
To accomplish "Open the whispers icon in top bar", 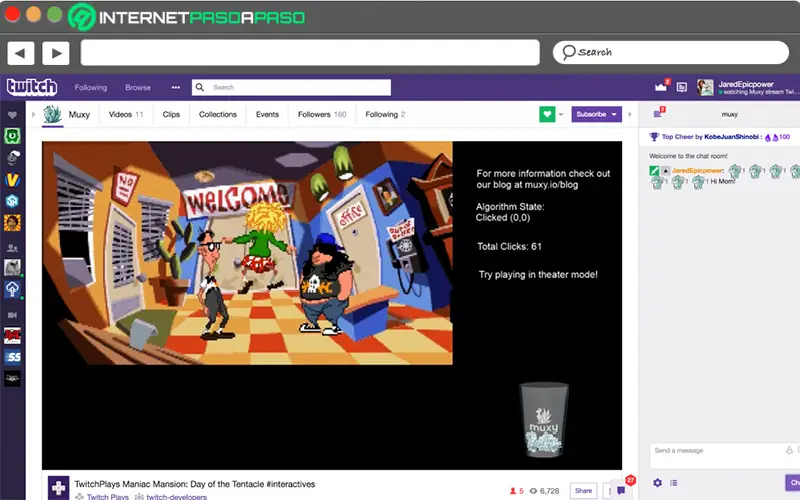I will coord(682,87).
